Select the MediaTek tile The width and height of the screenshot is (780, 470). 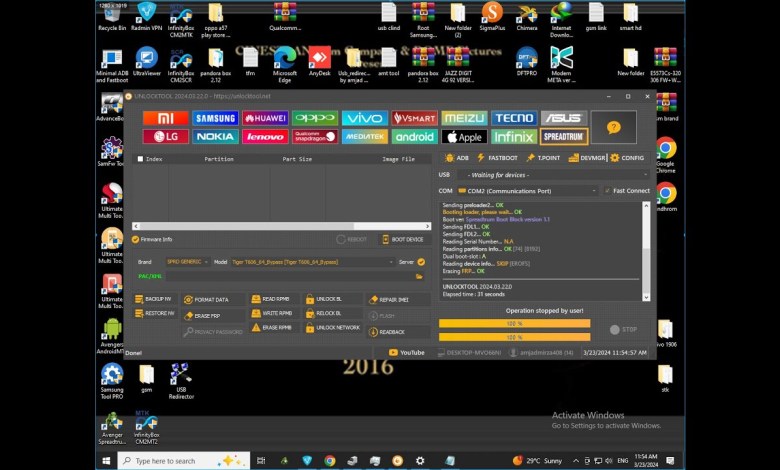[x=365, y=136]
